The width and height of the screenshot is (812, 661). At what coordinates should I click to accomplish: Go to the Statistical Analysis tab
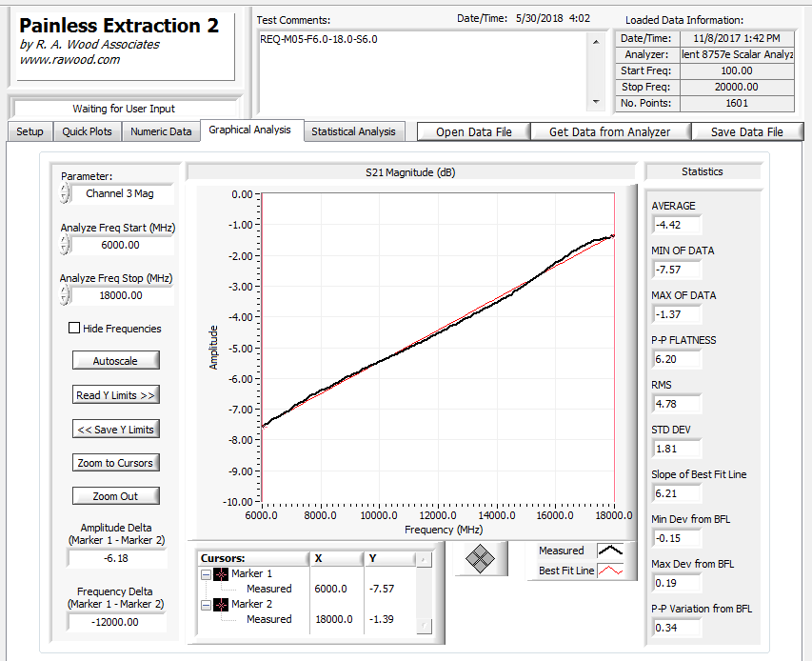point(353,131)
